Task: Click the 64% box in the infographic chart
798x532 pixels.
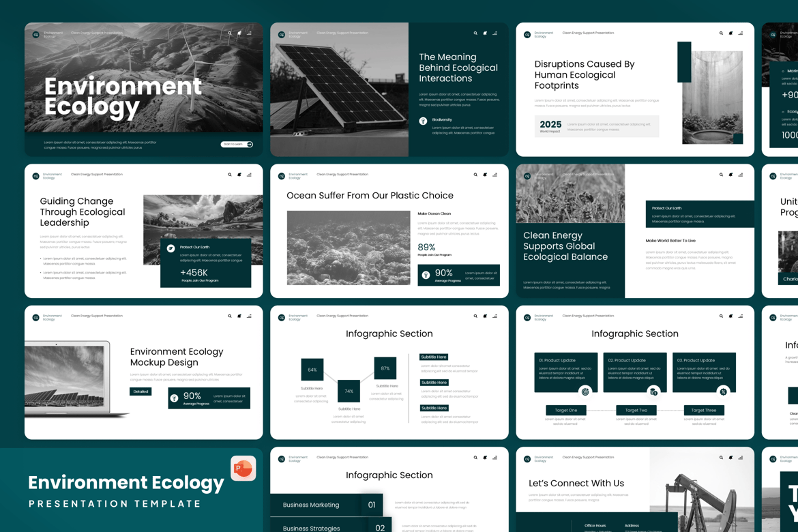Action: (x=312, y=370)
